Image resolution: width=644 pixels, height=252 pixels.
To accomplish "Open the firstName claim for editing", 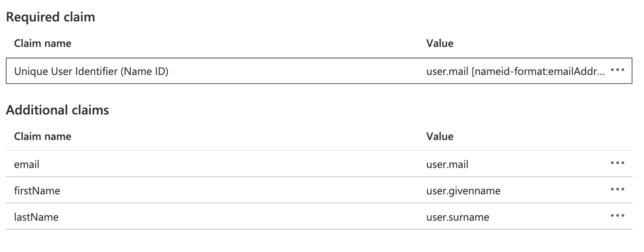I will click(37, 190).
